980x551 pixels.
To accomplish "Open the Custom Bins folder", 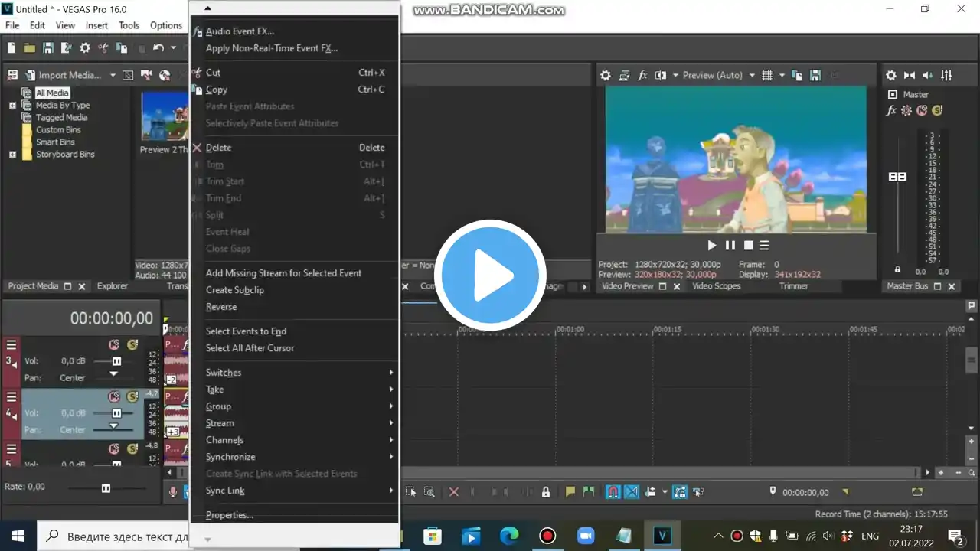I will tap(58, 130).
